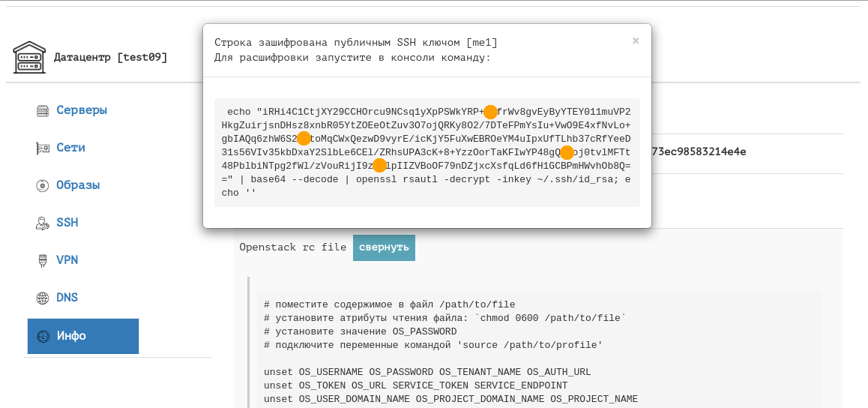
Task: Click the Датацентр [test09] title
Action: pyautogui.click(x=110, y=58)
